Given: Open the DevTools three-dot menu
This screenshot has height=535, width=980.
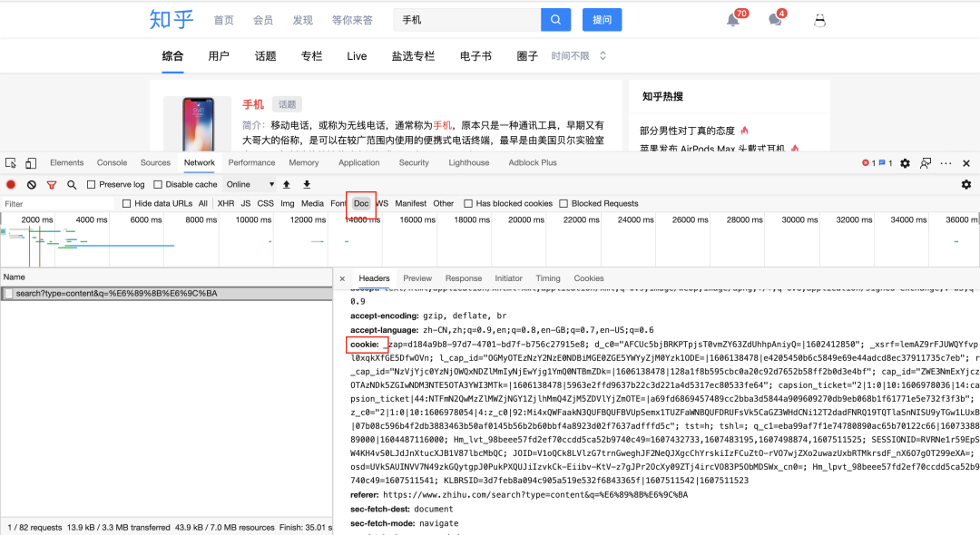Looking at the screenshot, I should pyautogui.click(x=946, y=163).
